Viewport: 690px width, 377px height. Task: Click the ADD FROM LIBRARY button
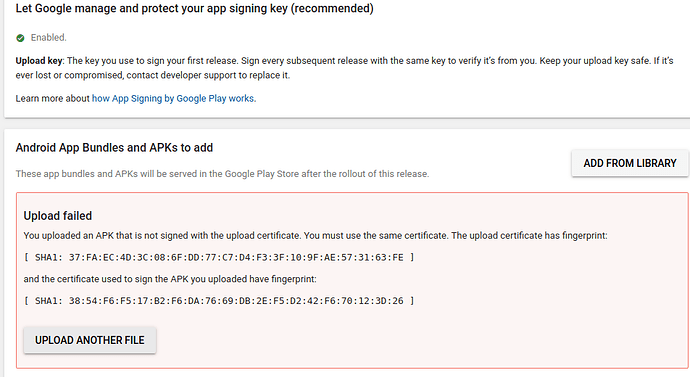click(630, 163)
